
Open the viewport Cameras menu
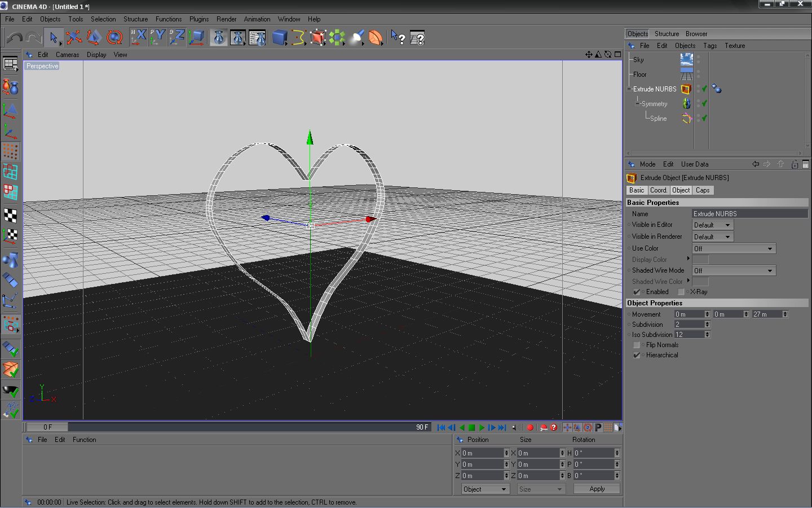[67, 55]
